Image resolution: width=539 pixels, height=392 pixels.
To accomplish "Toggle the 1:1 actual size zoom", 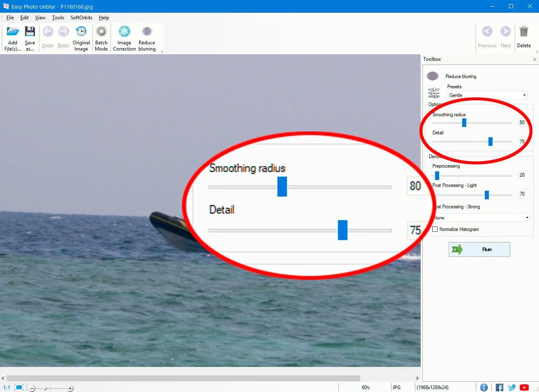I will point(7,387).
